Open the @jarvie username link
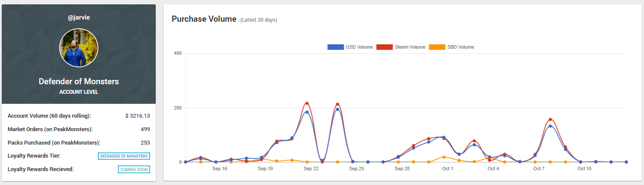Image resolution: width=644 pixels, height=185 pixels. pos(79,17)
